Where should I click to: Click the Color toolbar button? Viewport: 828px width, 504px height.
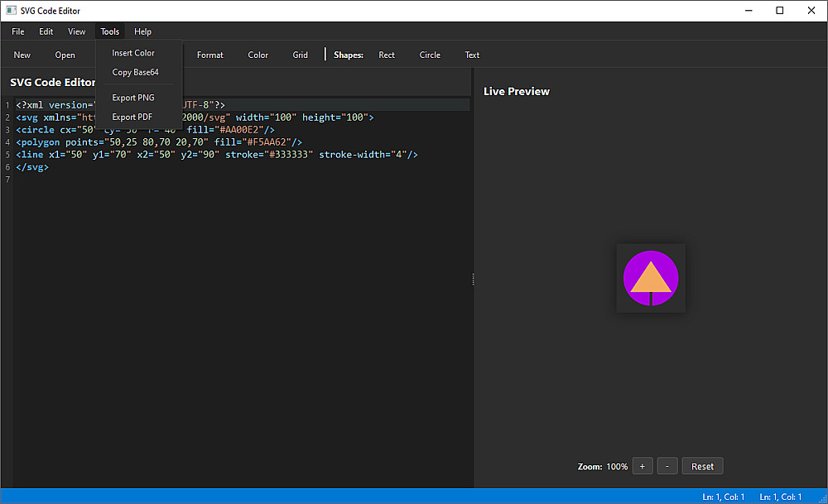258,55
